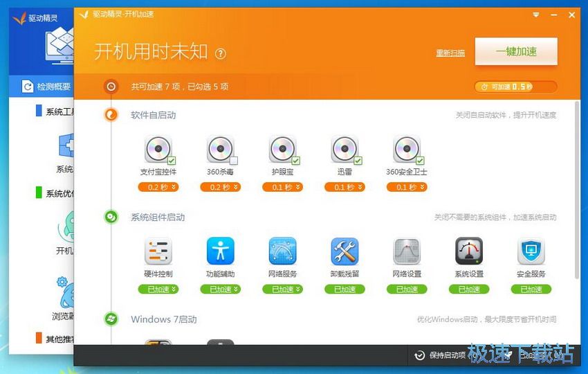The width and height of the screenshot is (588, 374).
Task: Click the 重新扫描 link
Action: [450, 53]
